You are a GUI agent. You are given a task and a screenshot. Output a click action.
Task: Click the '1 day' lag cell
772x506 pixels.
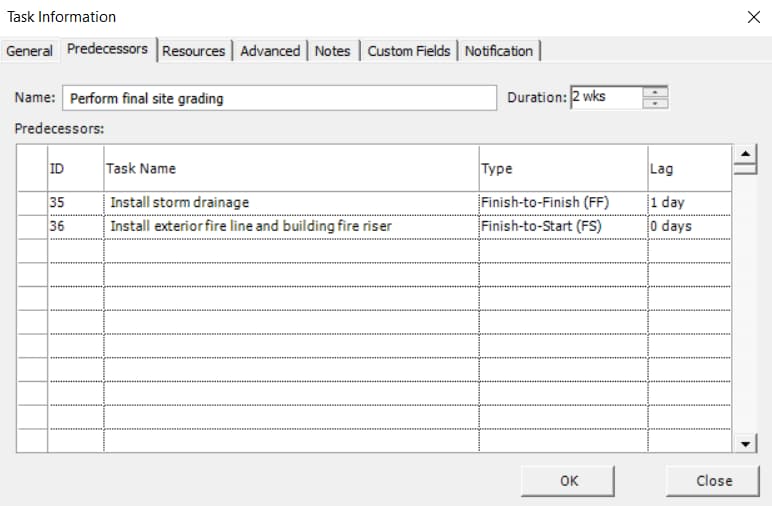click(689, 203)
